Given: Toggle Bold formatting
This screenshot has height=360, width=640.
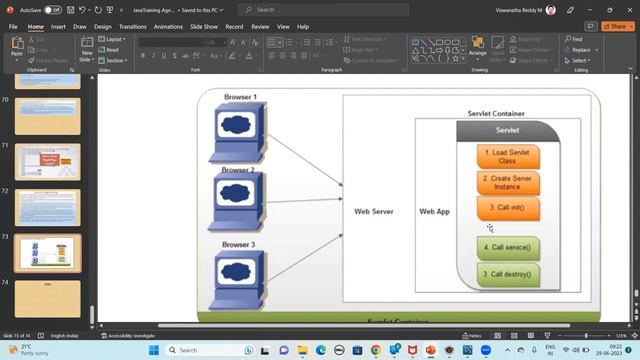Looking at the screenshot, I should pos(143,56).
